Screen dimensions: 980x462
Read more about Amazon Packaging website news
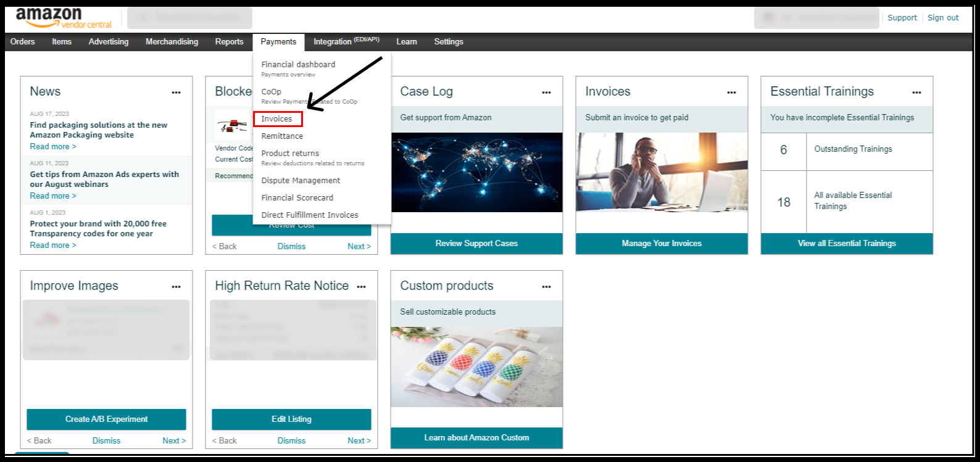[x=53, y=147]
